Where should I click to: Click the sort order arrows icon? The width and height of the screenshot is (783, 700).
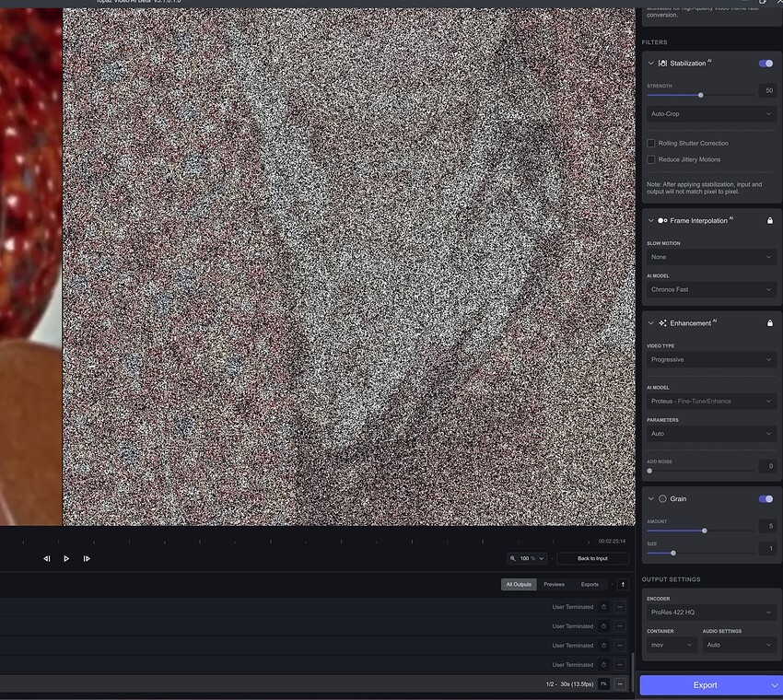click(623, 585)
